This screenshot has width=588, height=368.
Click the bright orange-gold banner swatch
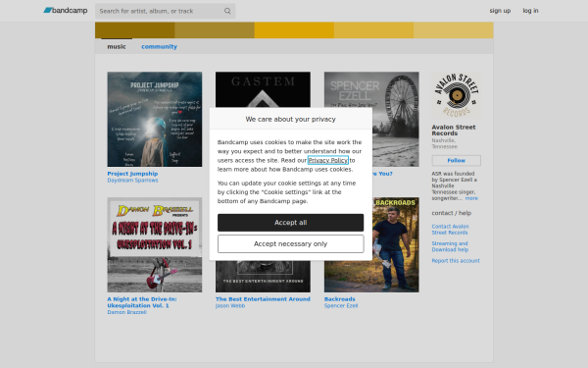[294, 30]
